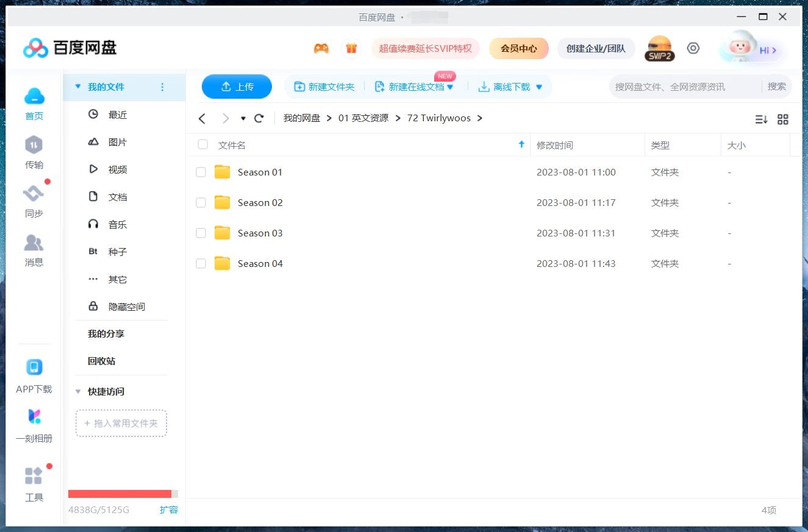Open the 传输 transfer panel icon

tap(34, 146)
